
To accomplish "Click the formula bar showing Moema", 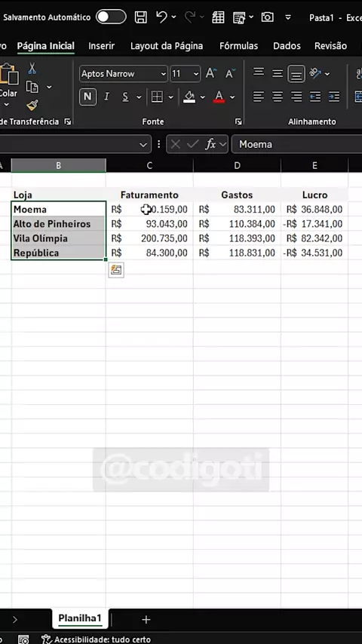I will click(x=296, y=145).
